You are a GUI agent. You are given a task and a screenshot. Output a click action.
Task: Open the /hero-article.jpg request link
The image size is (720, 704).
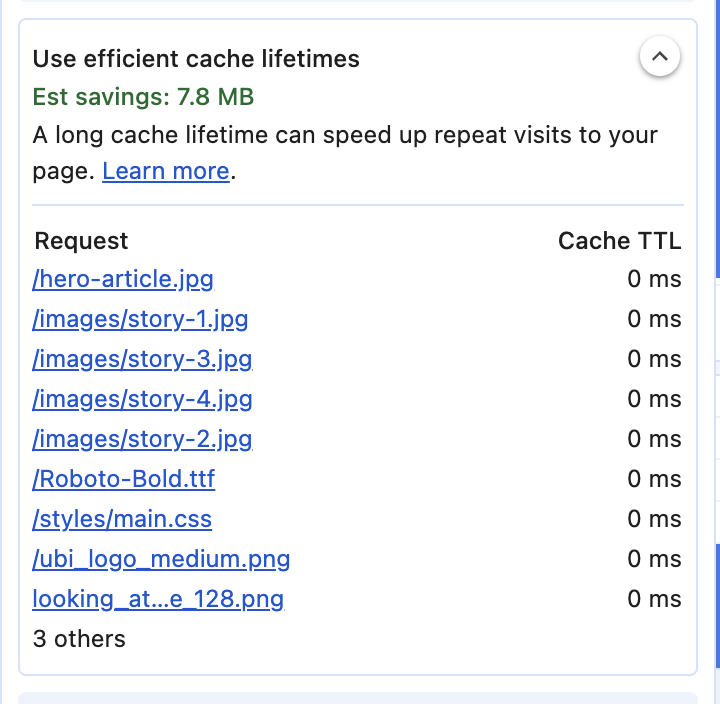[x=123, y=279]
